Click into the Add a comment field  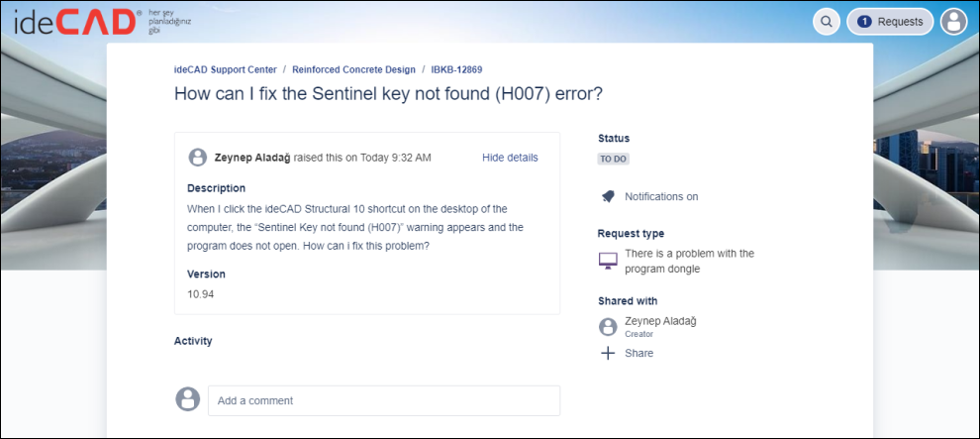[x=383, y=400]
